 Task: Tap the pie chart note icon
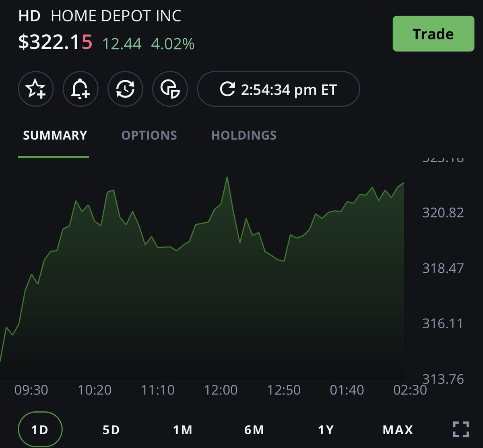pyautogui.click(x=170, y=89)
